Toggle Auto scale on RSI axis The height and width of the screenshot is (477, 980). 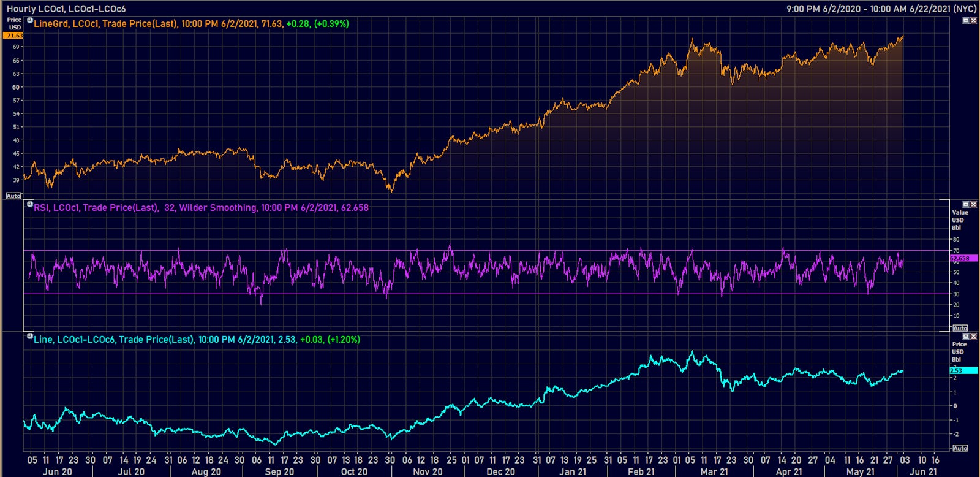click(x=960, y=328)
